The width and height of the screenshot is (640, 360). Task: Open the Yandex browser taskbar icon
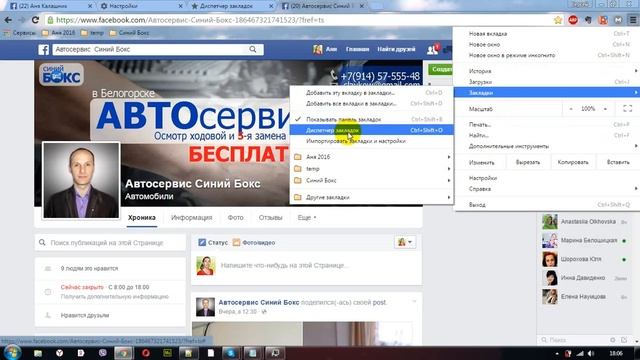tap(60, 353)
